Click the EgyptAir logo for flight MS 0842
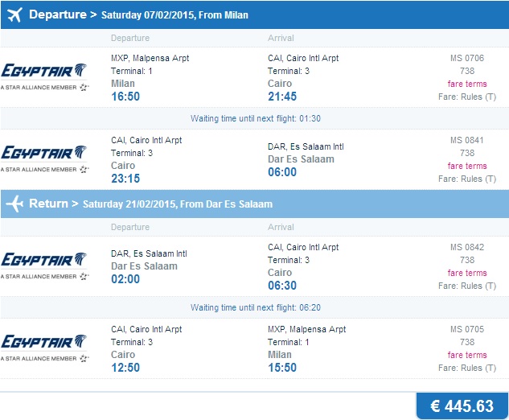This screenshot has height=420, width=509. tap(43, 264)
